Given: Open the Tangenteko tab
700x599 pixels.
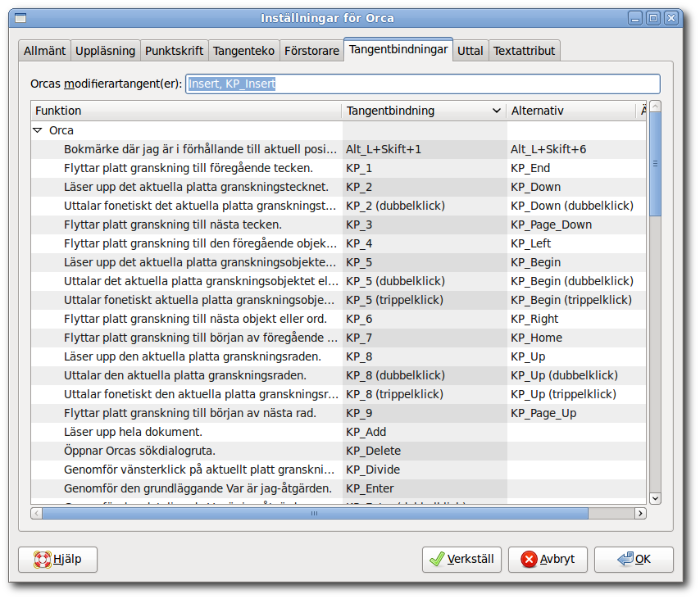Looking at the screenshot, I should click(x=243, y=51).
